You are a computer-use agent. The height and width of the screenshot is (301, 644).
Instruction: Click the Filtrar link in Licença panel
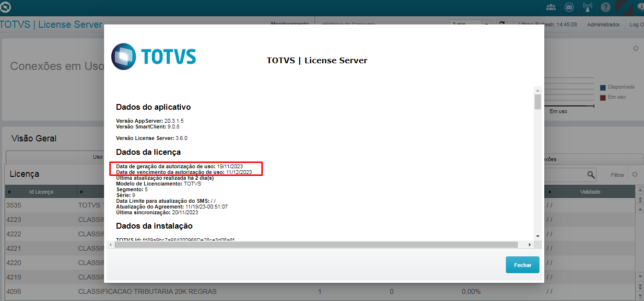click(x=618, y=175)
